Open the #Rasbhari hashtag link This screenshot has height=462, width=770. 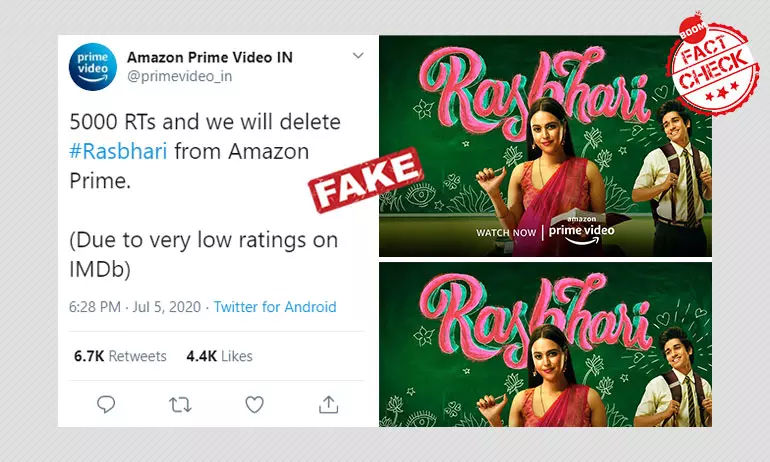click(x=118, y=151)
